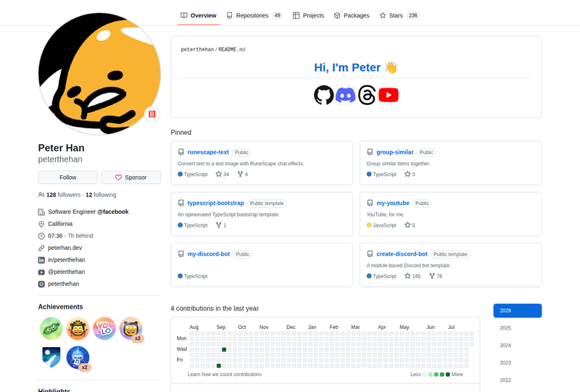Open the @facebook organization link
The width and height of the screenshot is (580, 392).
[113, 212]
